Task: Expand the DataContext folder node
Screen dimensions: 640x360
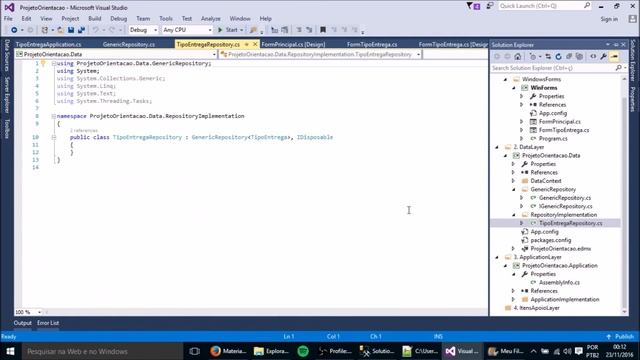Action: point(513,181)
